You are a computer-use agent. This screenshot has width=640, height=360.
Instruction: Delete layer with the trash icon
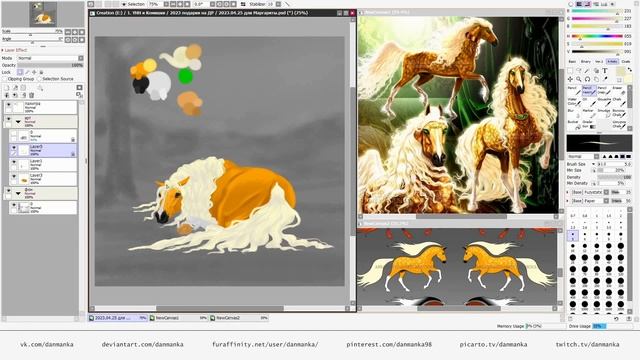point(31,95)
